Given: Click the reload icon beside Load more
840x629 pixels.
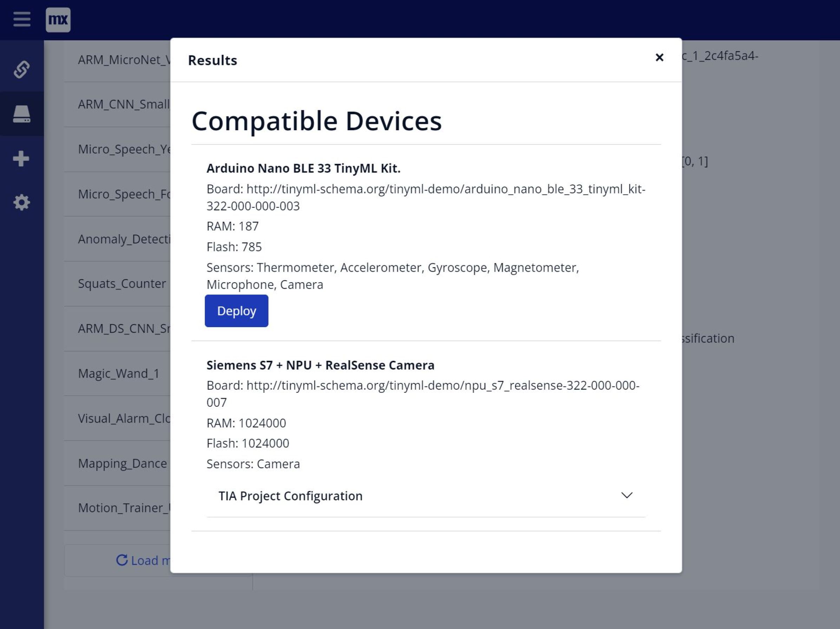Looking at the screenshot, I should 122,560.
